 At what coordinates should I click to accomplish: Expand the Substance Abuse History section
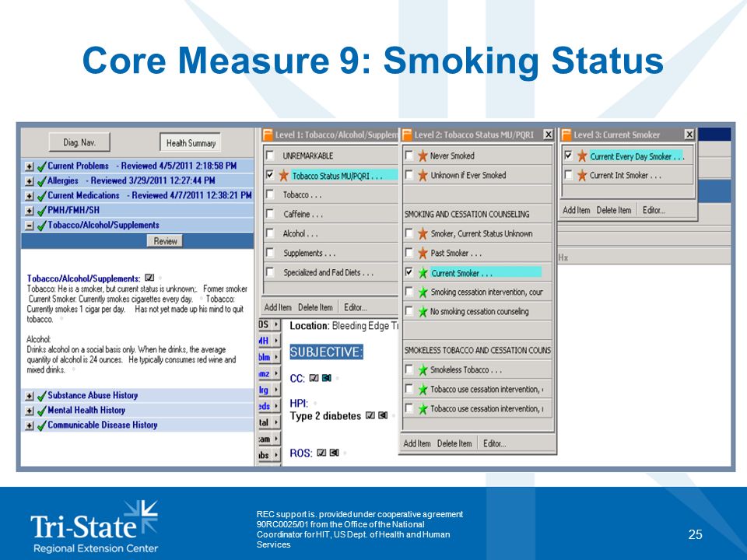click(x=30, y=396)
